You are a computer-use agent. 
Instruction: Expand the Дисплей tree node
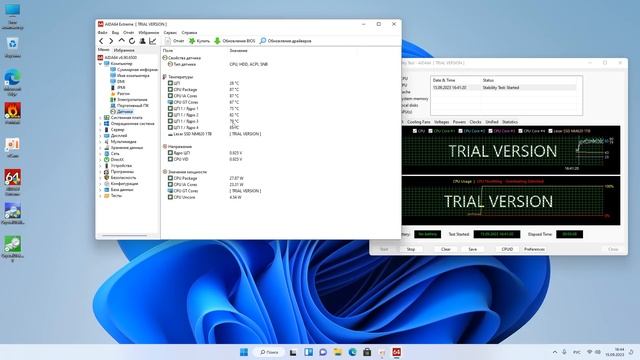[100, 136]
